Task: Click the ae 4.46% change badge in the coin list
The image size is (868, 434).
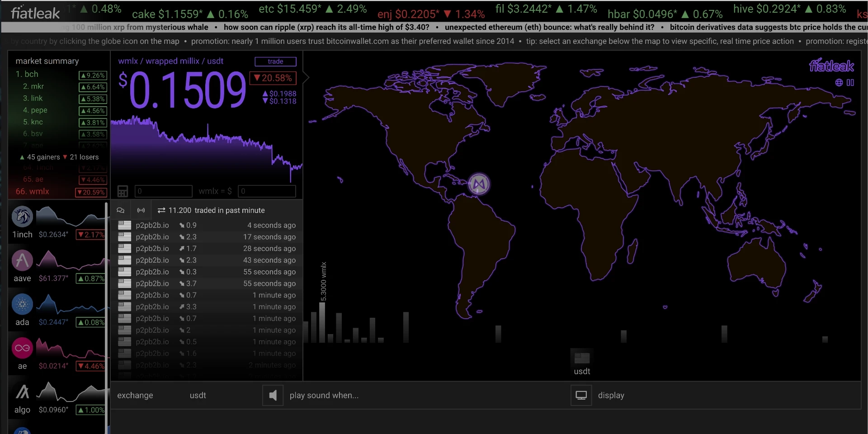Action: pyautogui.click(x=90, y=366)
